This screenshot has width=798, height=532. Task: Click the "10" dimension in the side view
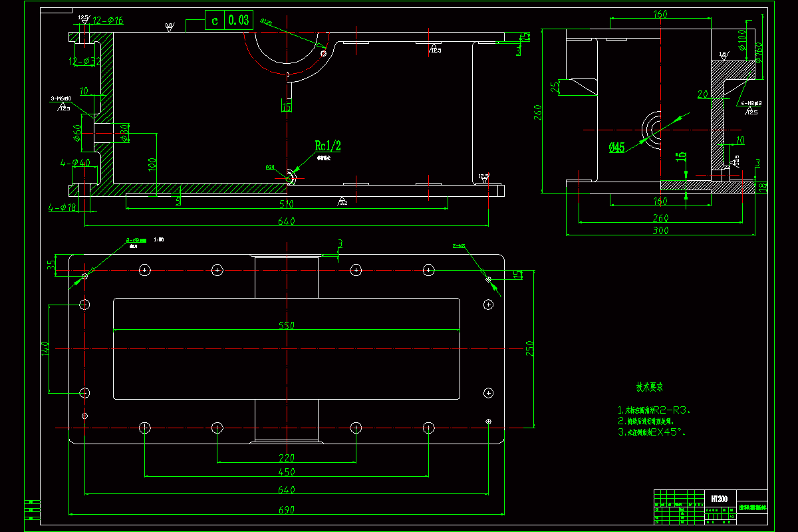741,140
